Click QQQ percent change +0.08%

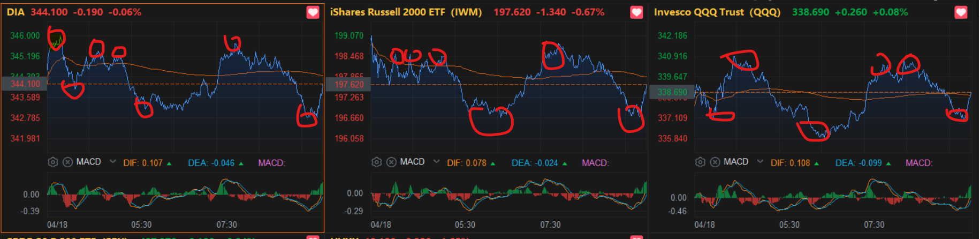coord(890,12)
